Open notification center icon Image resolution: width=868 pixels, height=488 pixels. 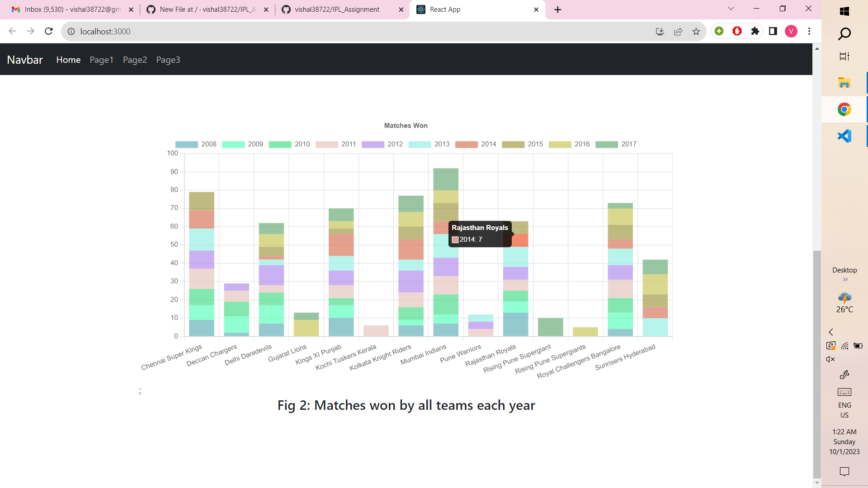[844, 471]
